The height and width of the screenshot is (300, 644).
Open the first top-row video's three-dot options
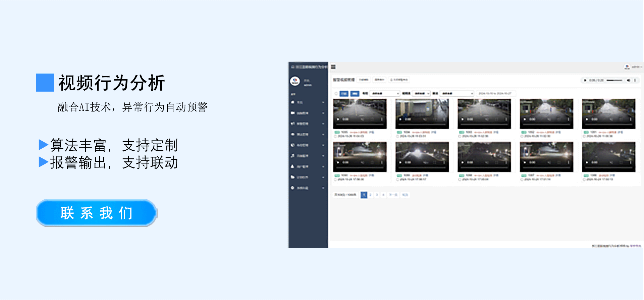click(381, 119)
